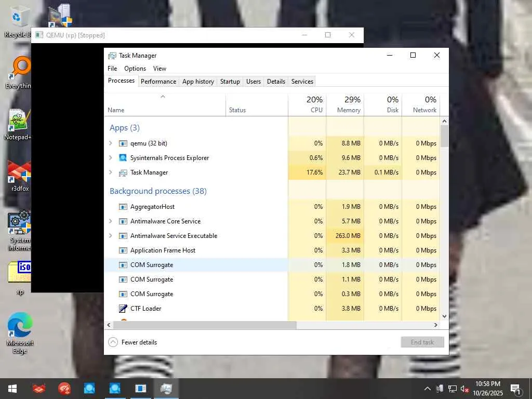Sort by the Status column header
This screenshot has height=399, width=532.
(257, 105)
